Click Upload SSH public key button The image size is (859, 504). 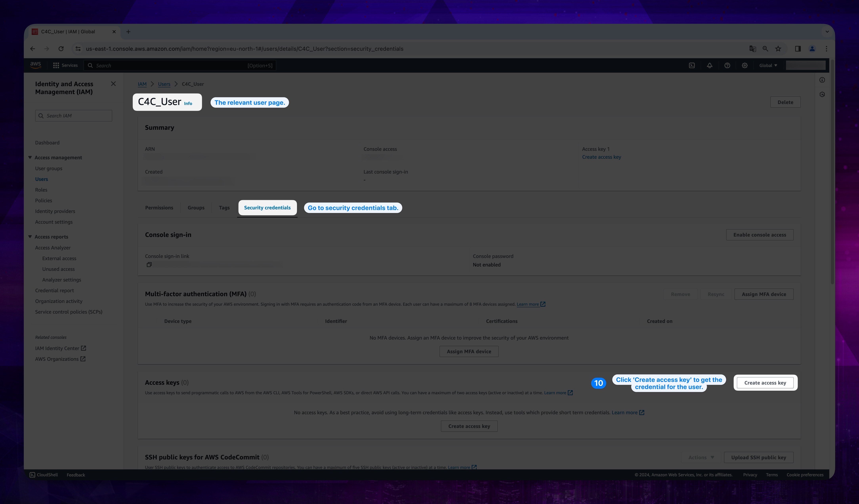coord(759,457)
